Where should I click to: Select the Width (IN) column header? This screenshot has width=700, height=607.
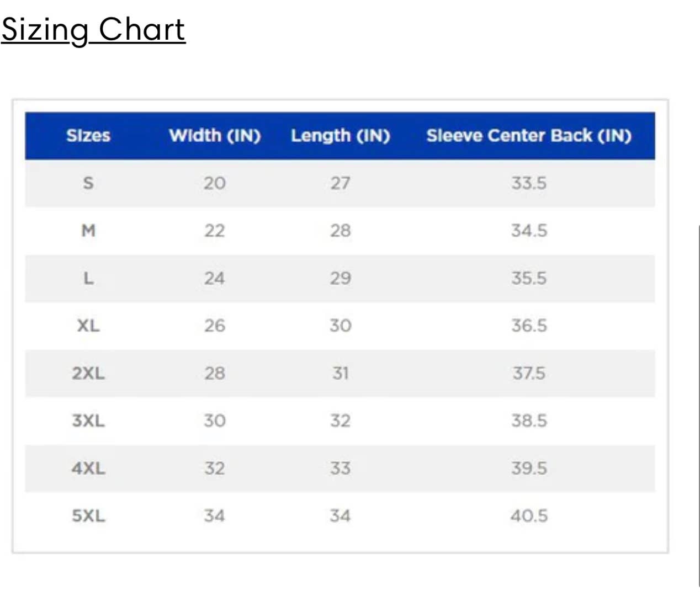[x=215, y=136]
